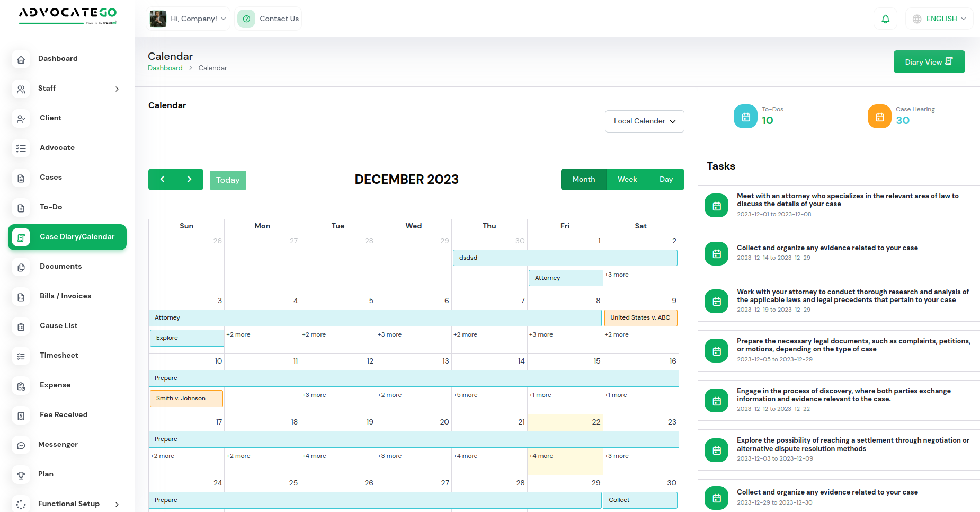Open the ENGLISH language dropdown

click(x=939, y=18)
